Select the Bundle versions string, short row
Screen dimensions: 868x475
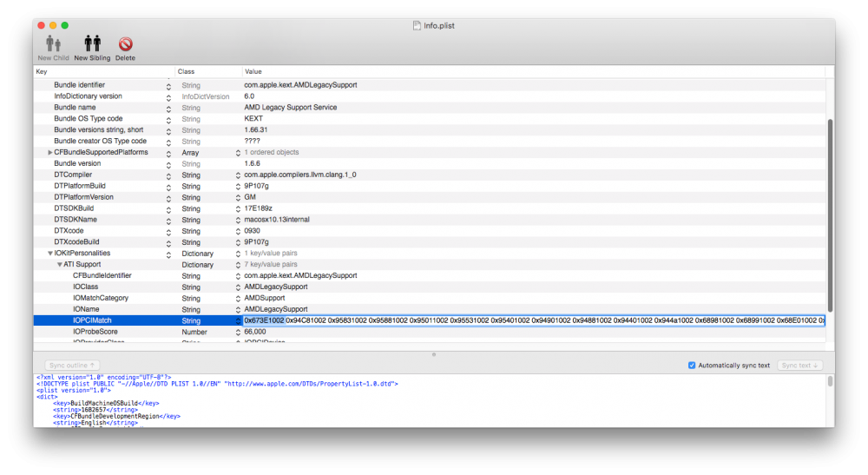pos(430,129)
